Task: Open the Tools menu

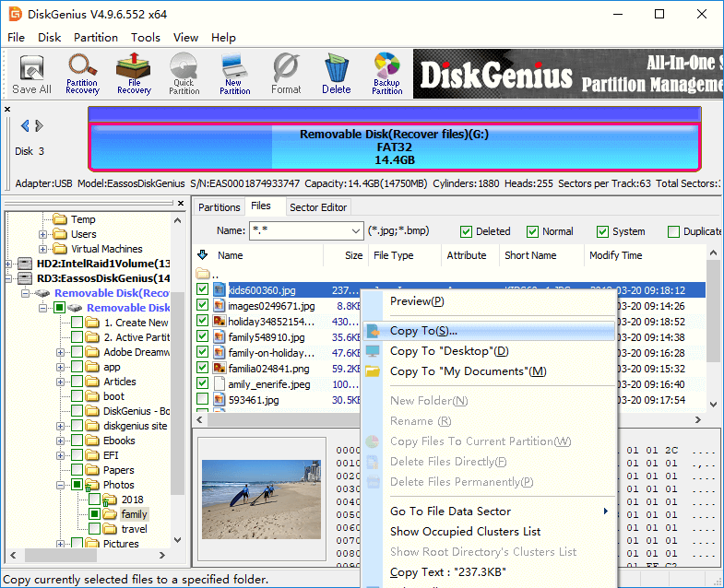Action: (145, 38)
